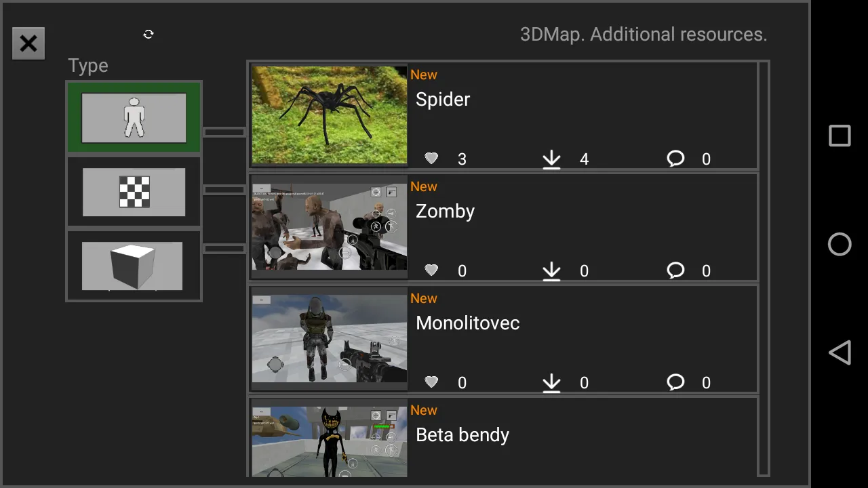Download the Spider resource
The image size is (868, 488).
(x=551, y=159)
